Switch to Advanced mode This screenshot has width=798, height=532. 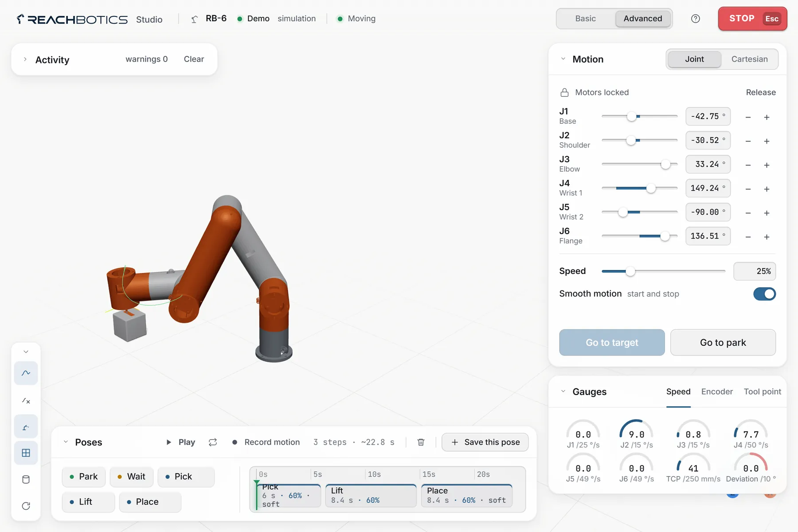point(642,19)
